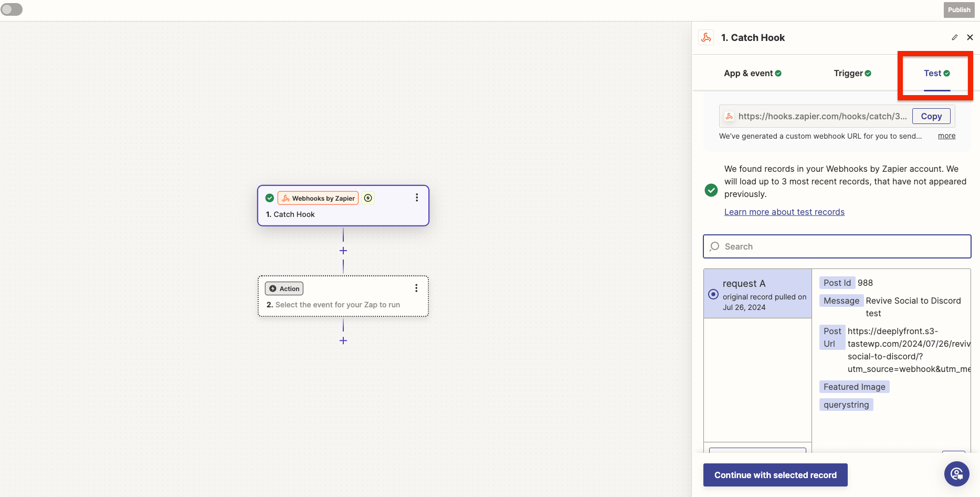This screenshot has height=497, width=980.
Task: Switch to the App & event tab
Action: pos(752,73)
